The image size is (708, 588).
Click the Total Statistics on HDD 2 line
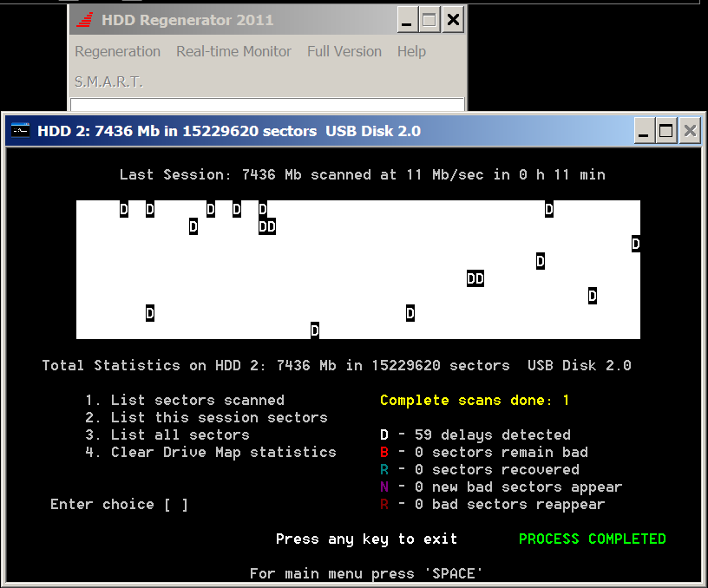coord(337,365)
